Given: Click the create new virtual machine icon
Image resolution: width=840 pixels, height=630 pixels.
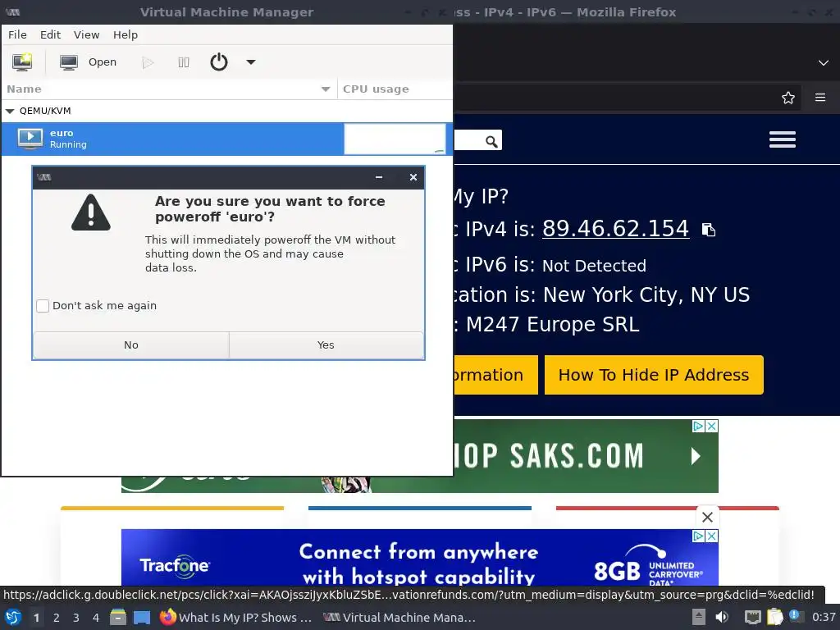Looking at the screenshot, I should tap(22, 62).
